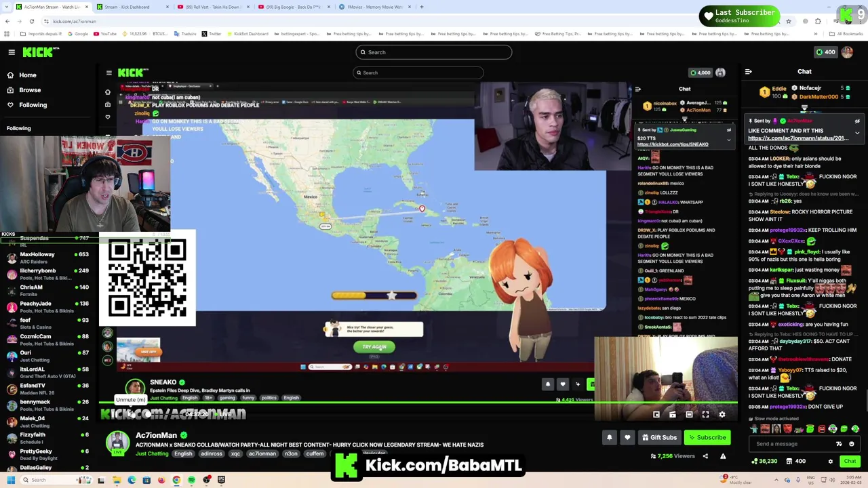
Task: Open CozmicCam channel in sidebar
Action: pyautogui.click(x=47, y=340)
